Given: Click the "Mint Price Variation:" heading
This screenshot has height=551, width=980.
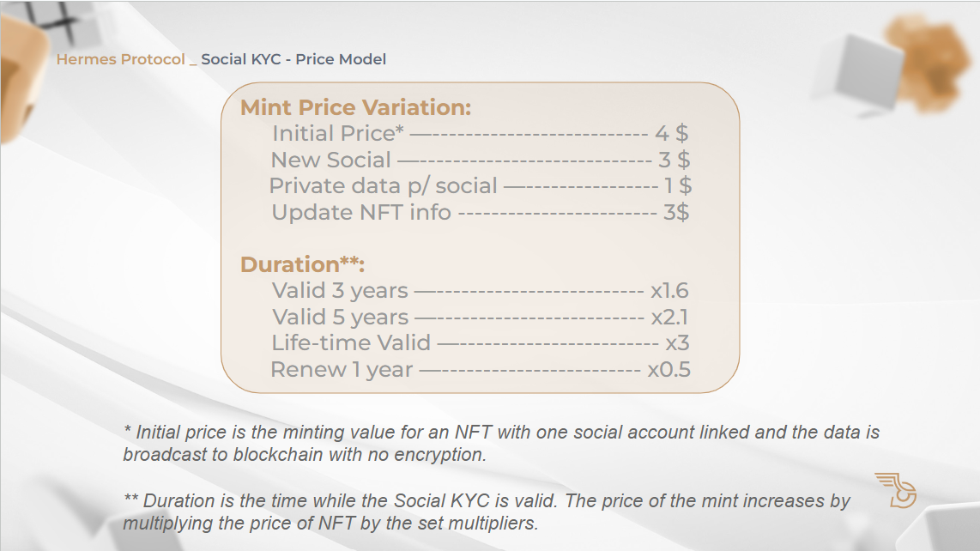Looking at the screenshot, I should tap(355, 107).
